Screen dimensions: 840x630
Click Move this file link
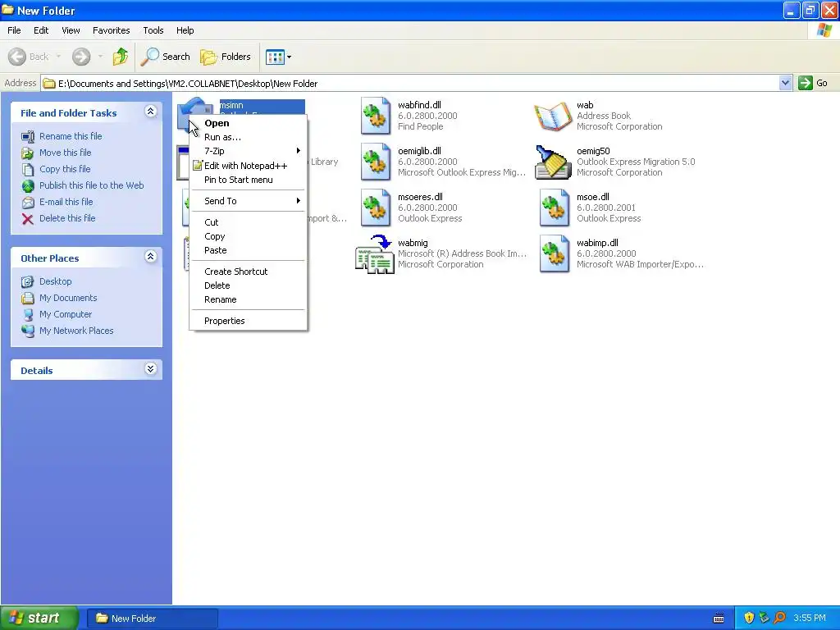tap(65, 153)
